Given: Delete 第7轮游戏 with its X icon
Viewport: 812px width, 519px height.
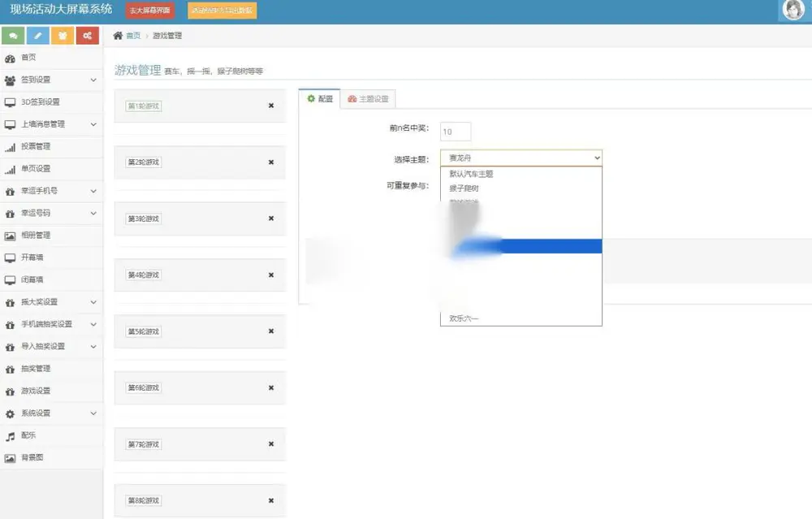Looking at the screenshot, I should tap(271, 444).
